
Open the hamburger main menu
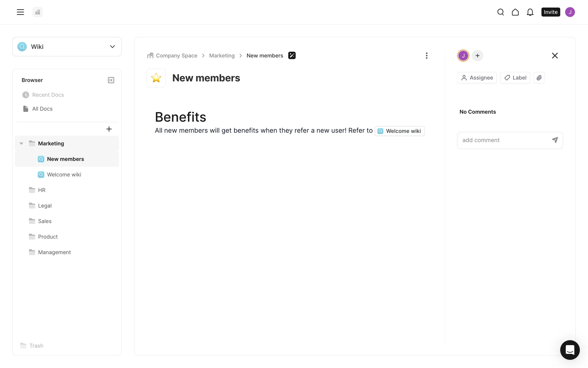pos(20,12)
